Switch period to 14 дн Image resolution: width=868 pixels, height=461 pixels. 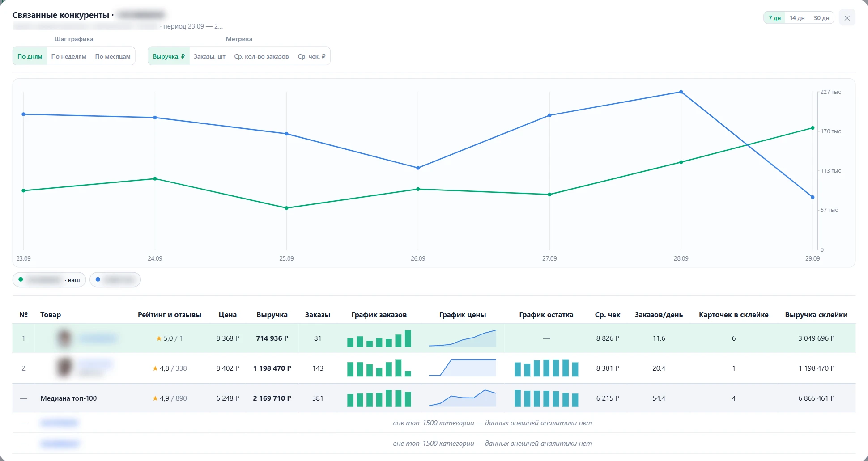797,18
